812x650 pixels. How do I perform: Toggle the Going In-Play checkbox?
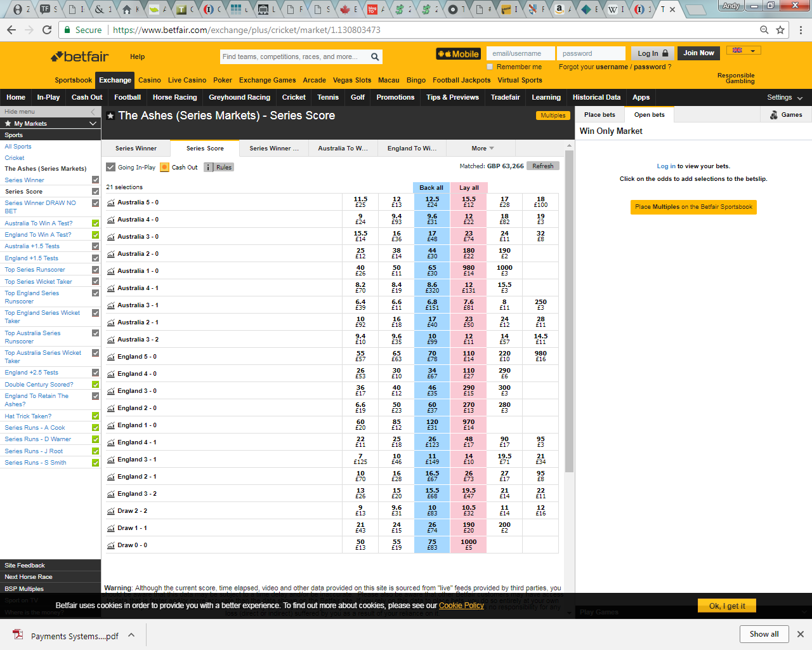coord(110,168)
